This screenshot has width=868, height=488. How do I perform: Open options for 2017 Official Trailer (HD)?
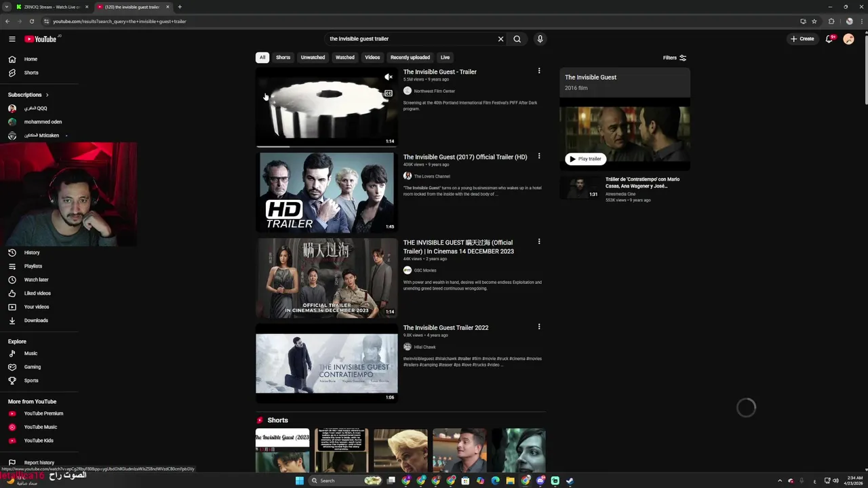point(539,157)
